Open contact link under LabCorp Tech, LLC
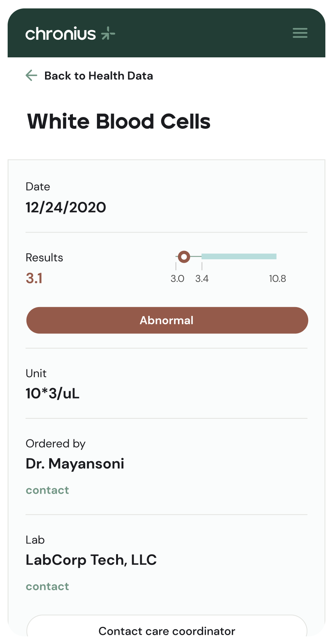 coord(47,587)
